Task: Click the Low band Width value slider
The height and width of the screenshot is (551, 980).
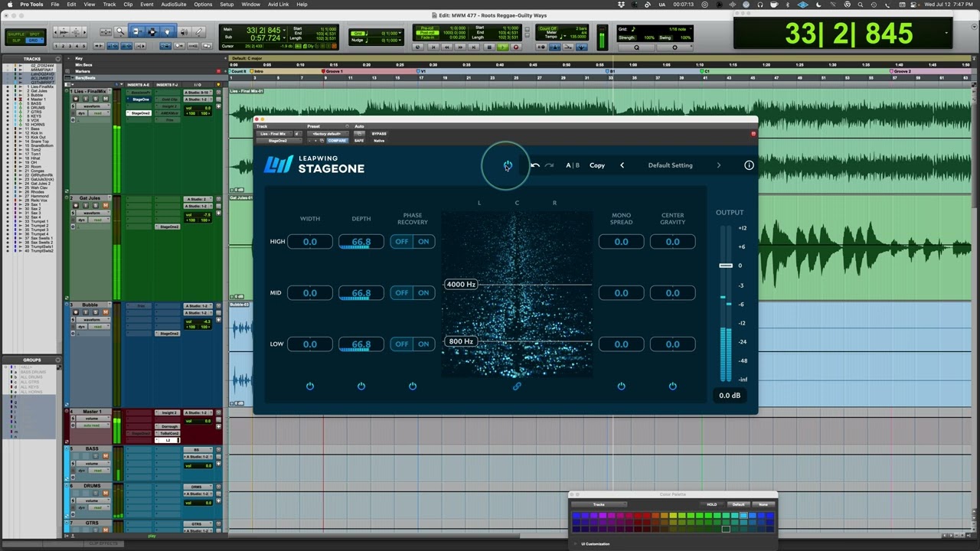Action: tap(310, 344)
